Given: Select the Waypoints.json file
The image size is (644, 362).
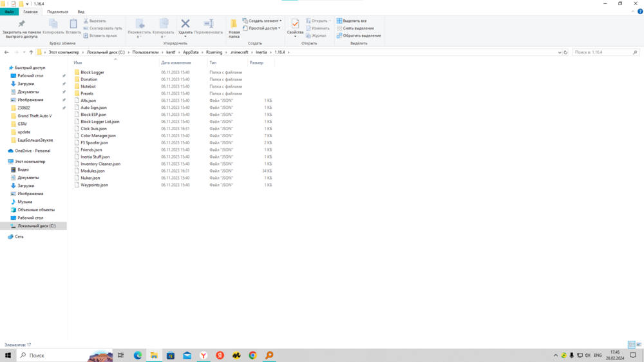Looking at the screenshot, I should click(94, 185).
